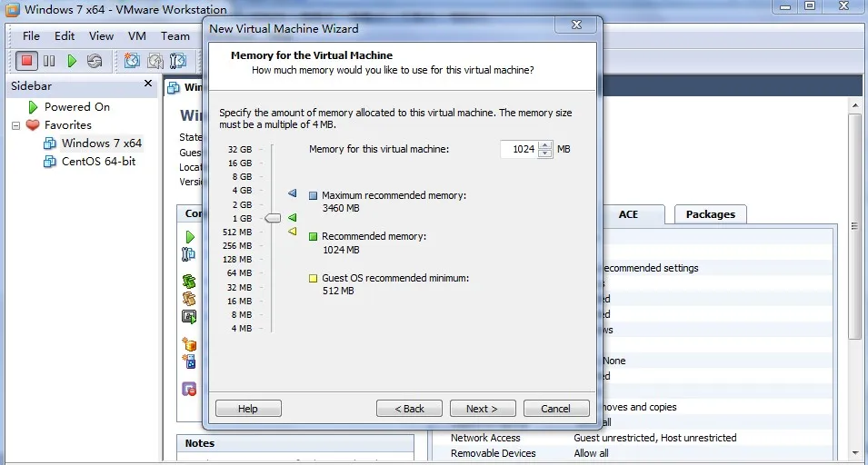Click the scrollbar up arrow in main window
This screenshot has width=868, height=465.
855,105
